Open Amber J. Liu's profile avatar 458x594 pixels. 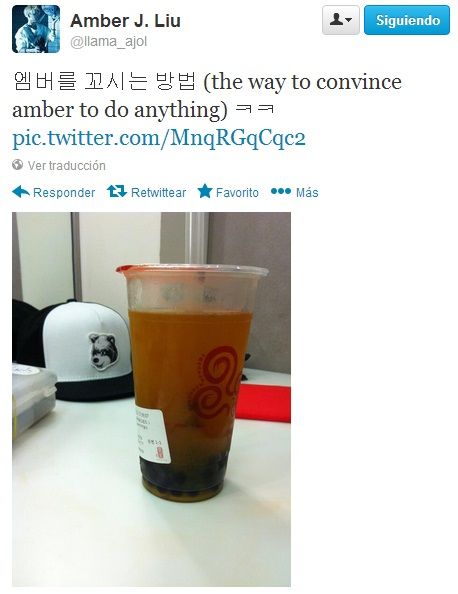36,29
